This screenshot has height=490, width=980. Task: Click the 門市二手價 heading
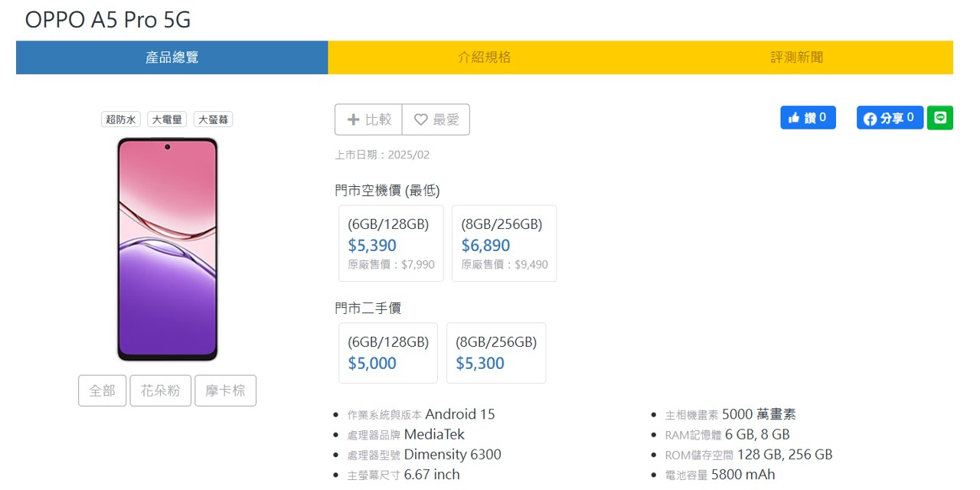[x=367, y=308]
